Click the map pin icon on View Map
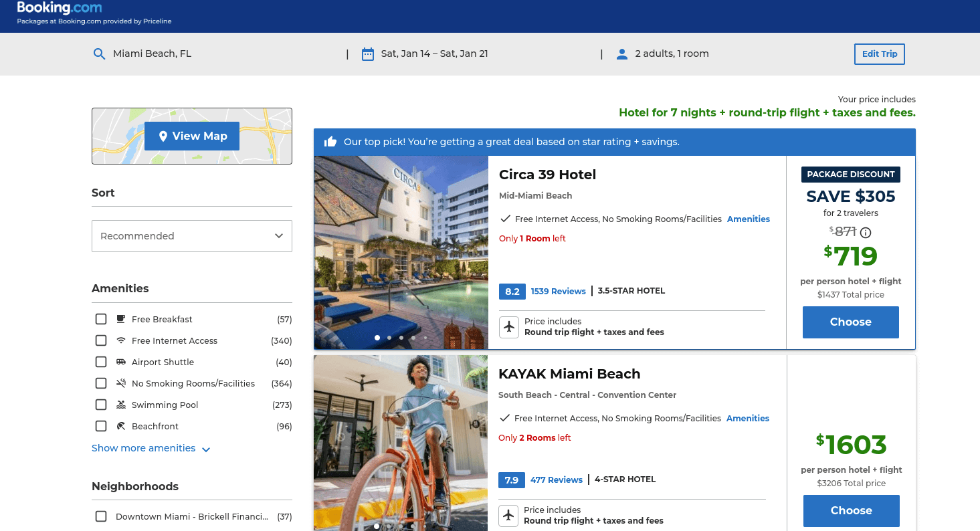Image resolution: width=980 pixels, height=531 pixels. 163,136
